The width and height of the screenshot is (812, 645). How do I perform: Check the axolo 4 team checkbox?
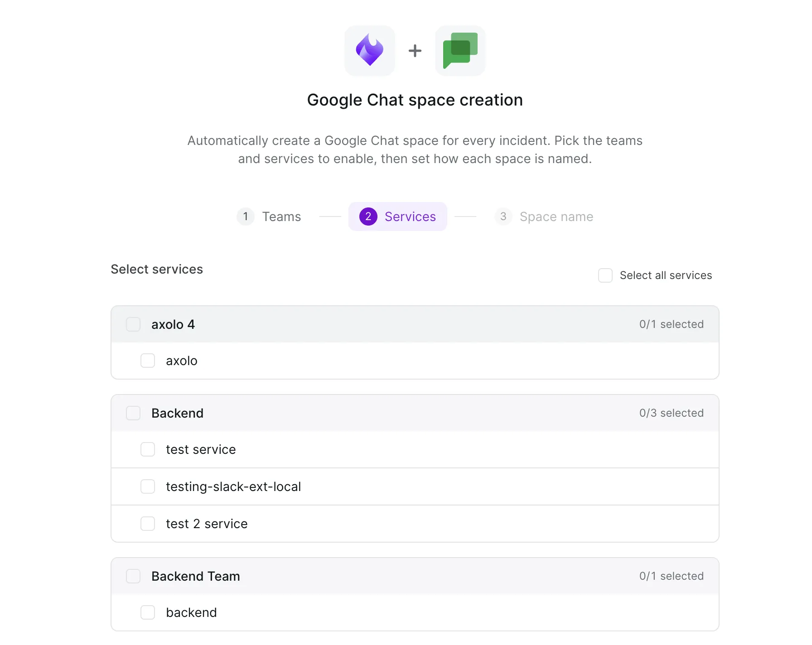click(133, 324)
